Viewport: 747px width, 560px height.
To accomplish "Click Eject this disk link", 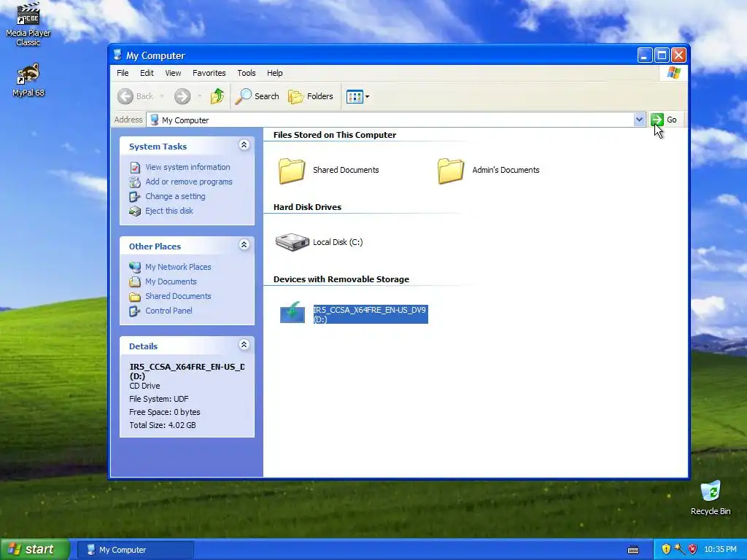I will [x=169, y=211].
